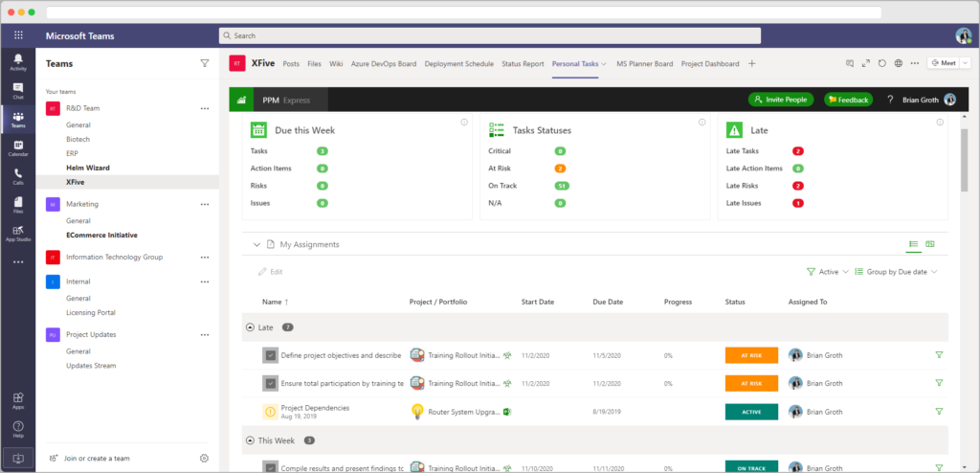
Task: Open Files in the left rail
Action: point(18,205)
